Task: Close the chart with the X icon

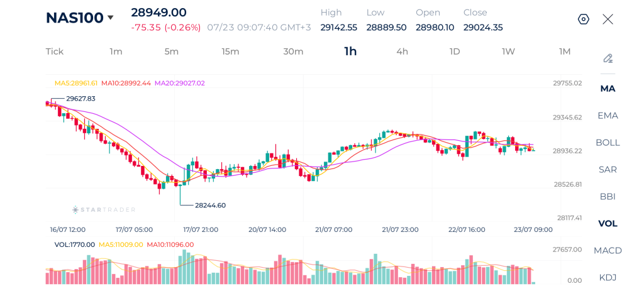Action: pos(608,19)
